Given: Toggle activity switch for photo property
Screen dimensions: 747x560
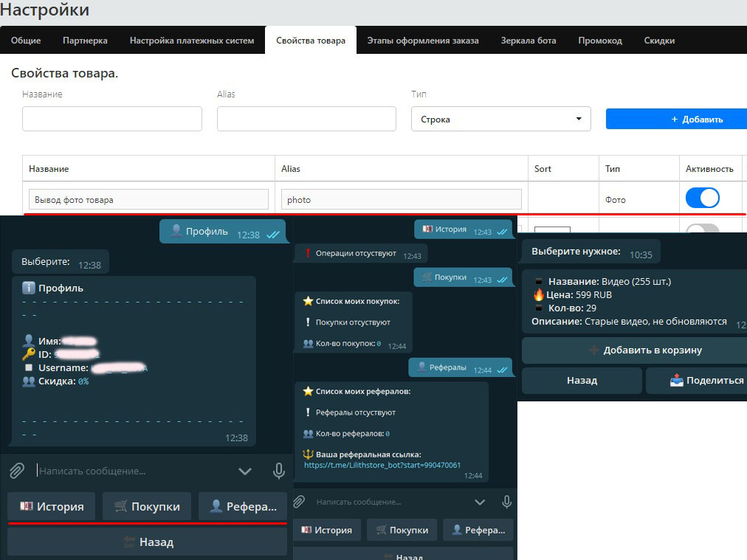Looking at the screenshot, I should pos(702,198).
